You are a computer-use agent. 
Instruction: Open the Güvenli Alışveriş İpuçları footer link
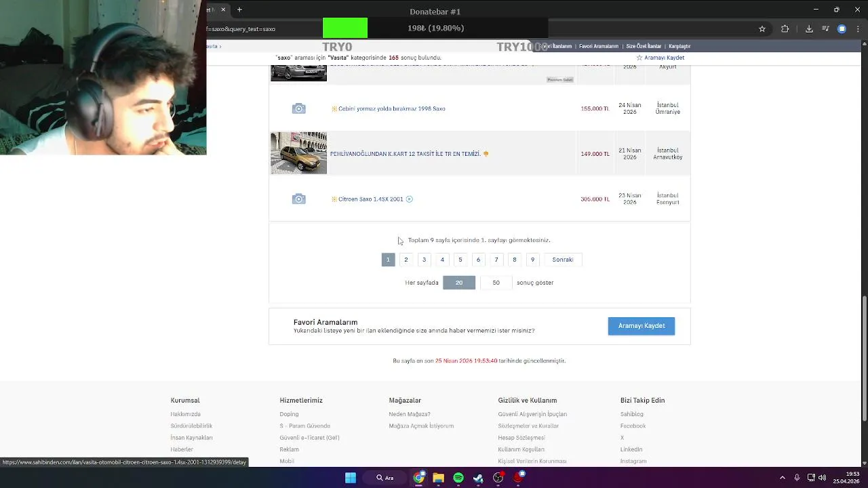(532, 414)
